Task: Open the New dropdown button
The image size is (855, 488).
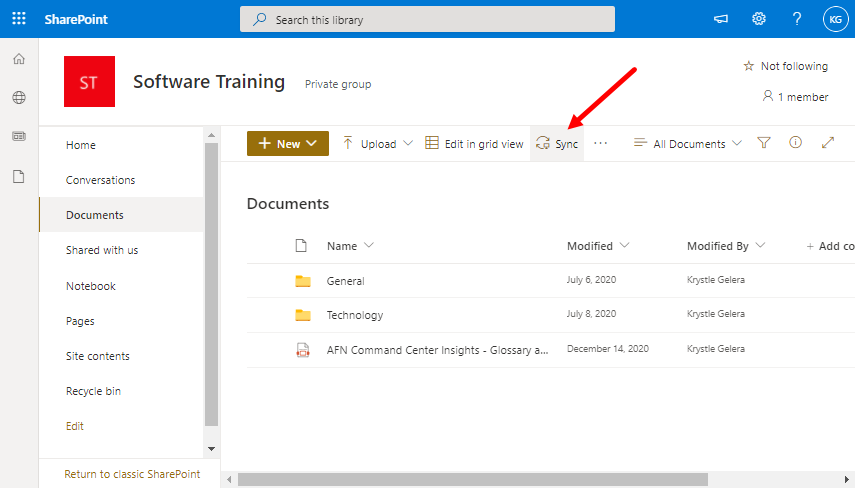Action: 288,143
